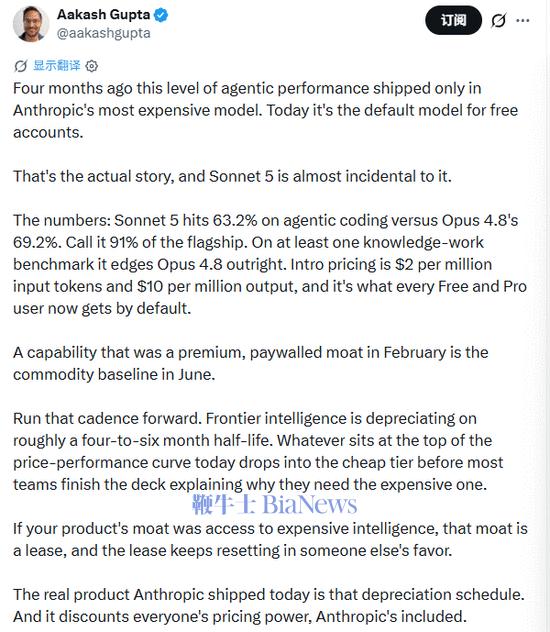The width and height of the screenshot is (550, 632).
Task: Click the sentence 'And it discounts everyone's pricing power'
Action: 240,617
